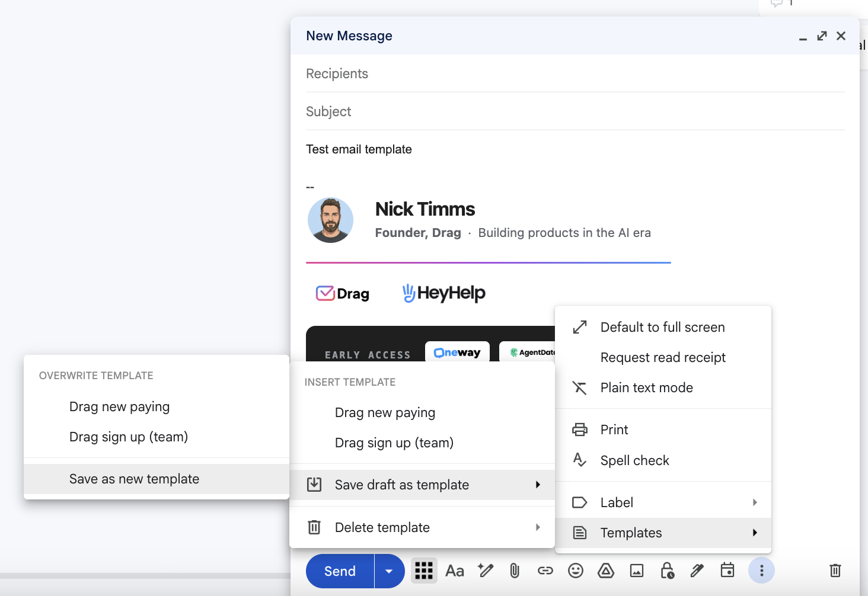Click the New Message title bar text
This screenshot has height=596, width=868.
pos(349,36)
